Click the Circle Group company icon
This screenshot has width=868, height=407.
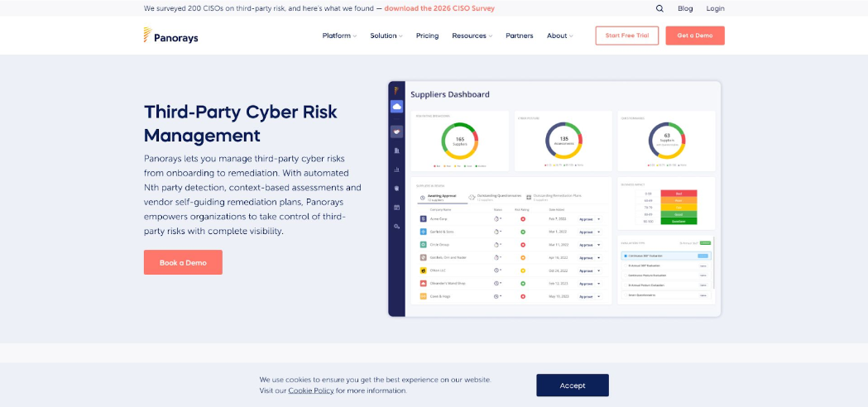tap(424, 245)
